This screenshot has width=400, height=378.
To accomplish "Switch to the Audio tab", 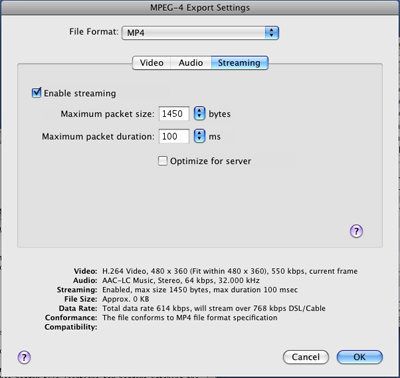I will [191, 63].
